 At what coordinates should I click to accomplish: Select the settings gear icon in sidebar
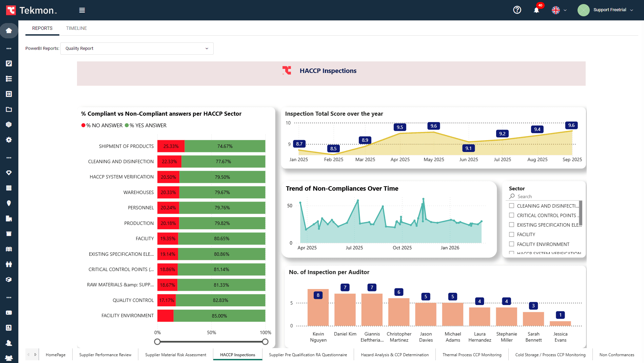pos(9,140)
